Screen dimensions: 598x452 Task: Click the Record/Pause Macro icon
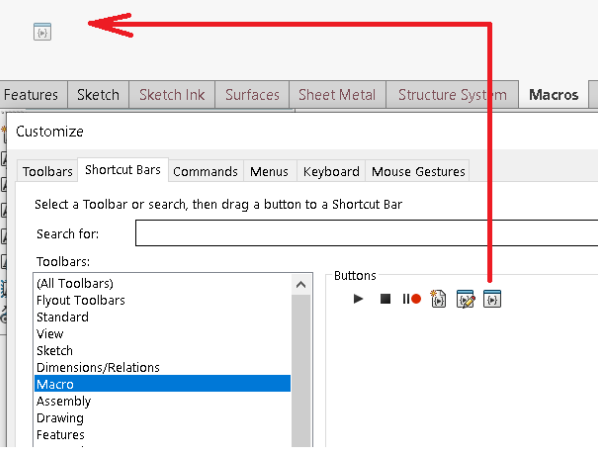click(412, 299)
